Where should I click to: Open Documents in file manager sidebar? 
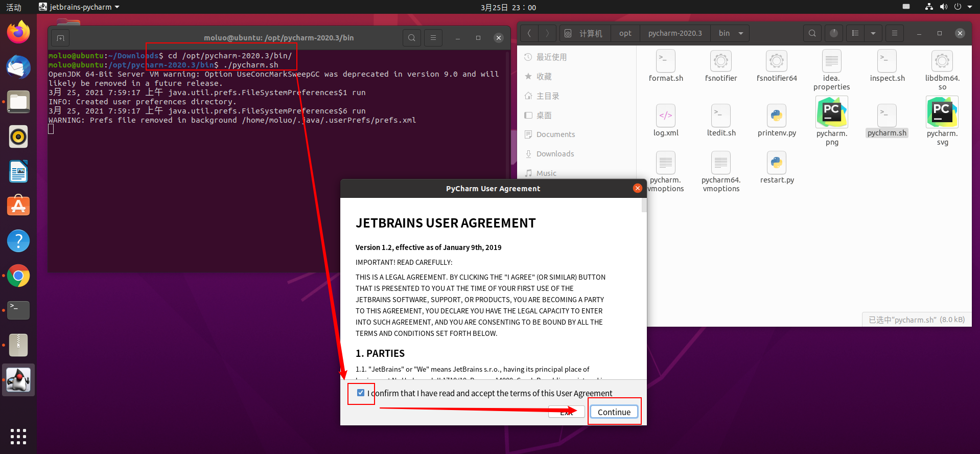point(555,134)
